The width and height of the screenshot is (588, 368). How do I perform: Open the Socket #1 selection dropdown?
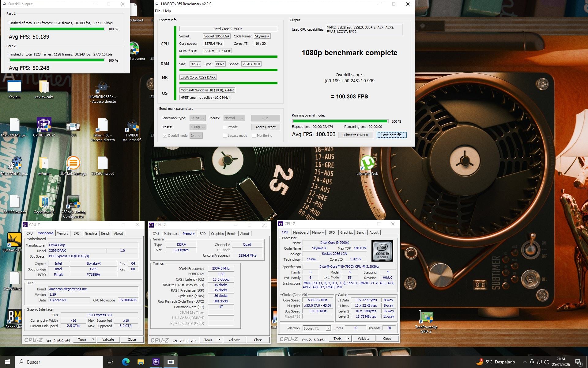click(317, 328)
